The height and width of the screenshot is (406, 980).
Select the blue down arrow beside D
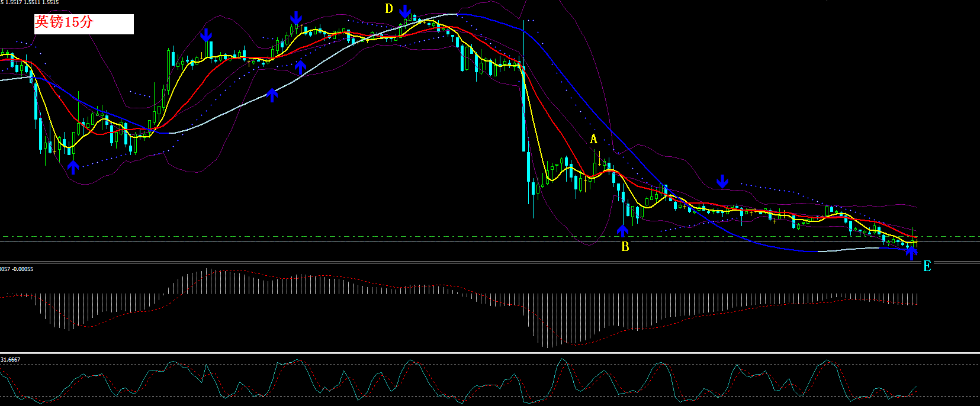[x=405, y=11]
